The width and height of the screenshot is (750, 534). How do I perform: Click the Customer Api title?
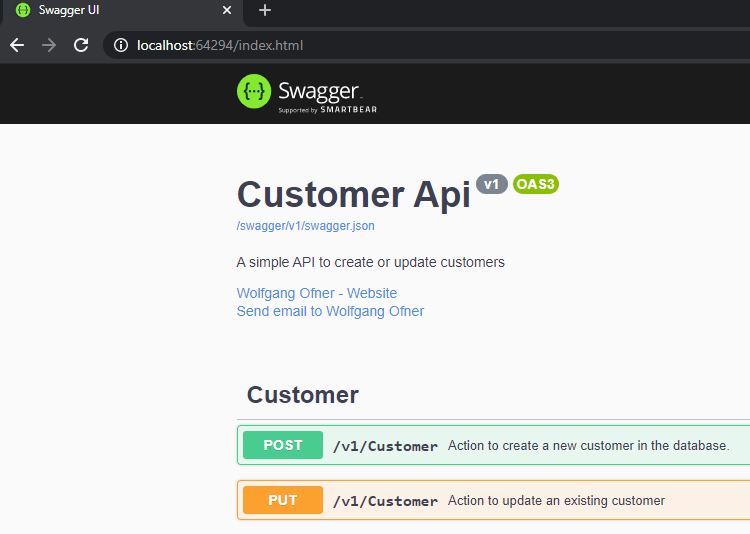pyautogui.click(x=353, y=195)
